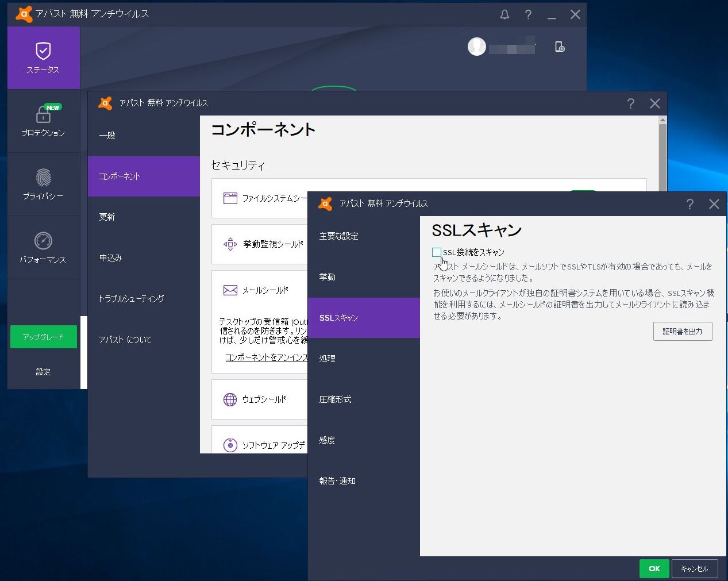The width and height of the screenshot is (728, 581).
Task: Select 挙動 in the mail shield settings
Action: tap(364, 277)
